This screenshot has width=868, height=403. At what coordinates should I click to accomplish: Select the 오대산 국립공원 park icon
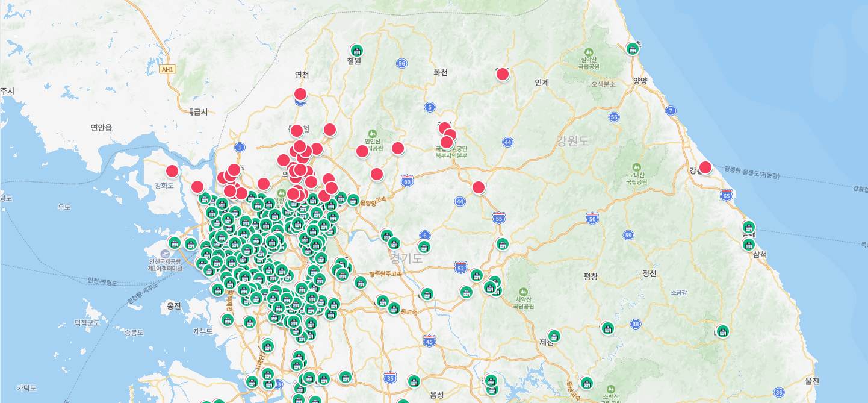pyautogui.click(x=637, y=167)
